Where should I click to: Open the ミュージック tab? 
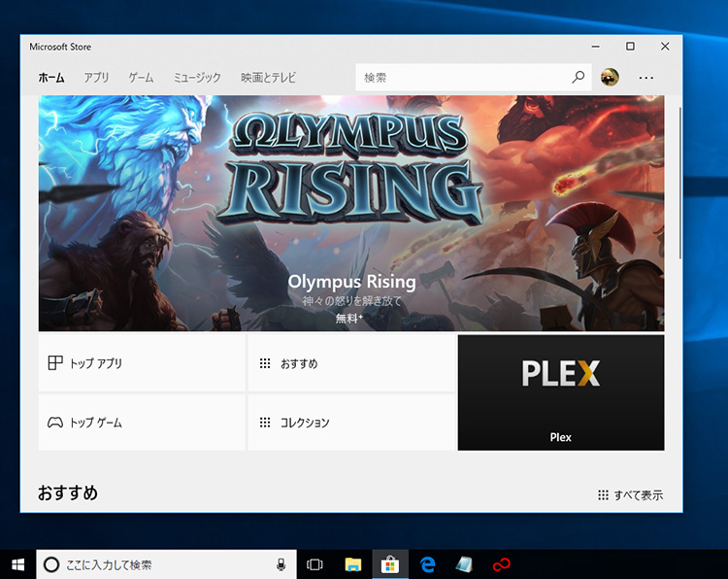(x=197, y=78)
